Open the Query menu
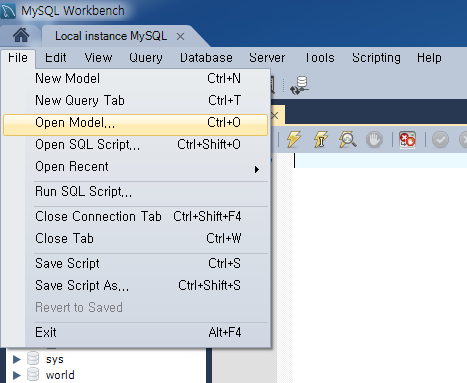The width and height of the screenshot is (467, 383). pos(146,58)
